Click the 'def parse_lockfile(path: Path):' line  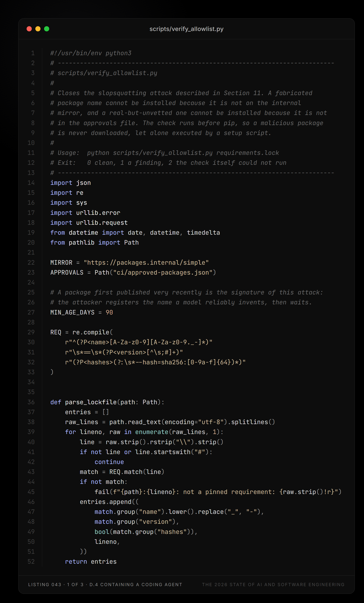point(107,402)
